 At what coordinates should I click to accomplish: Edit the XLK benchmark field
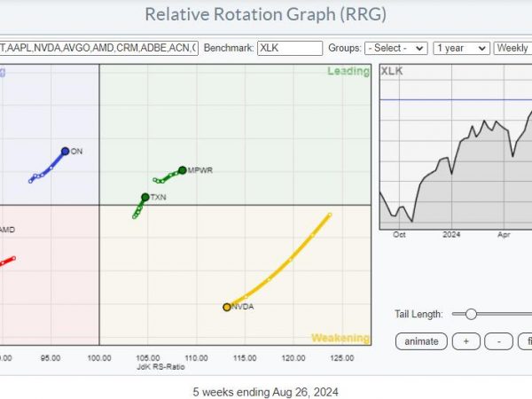click(290, 48)
